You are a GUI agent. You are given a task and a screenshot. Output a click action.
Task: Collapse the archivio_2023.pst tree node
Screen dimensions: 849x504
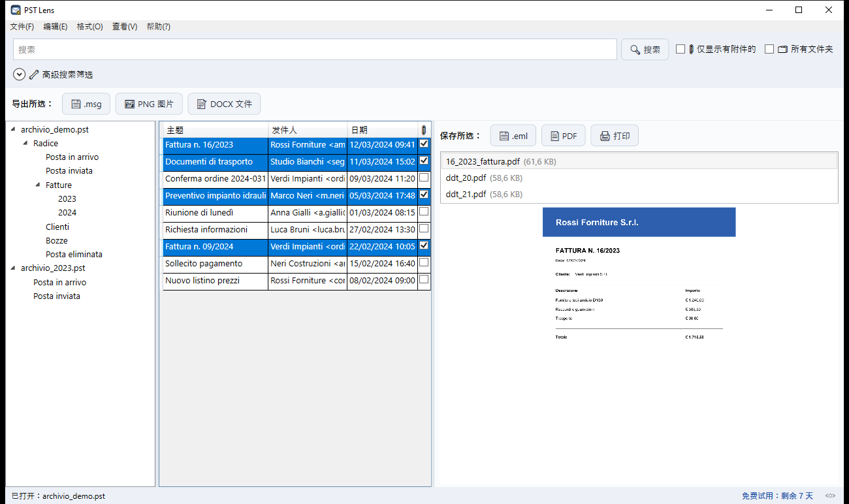coord(13,268)
